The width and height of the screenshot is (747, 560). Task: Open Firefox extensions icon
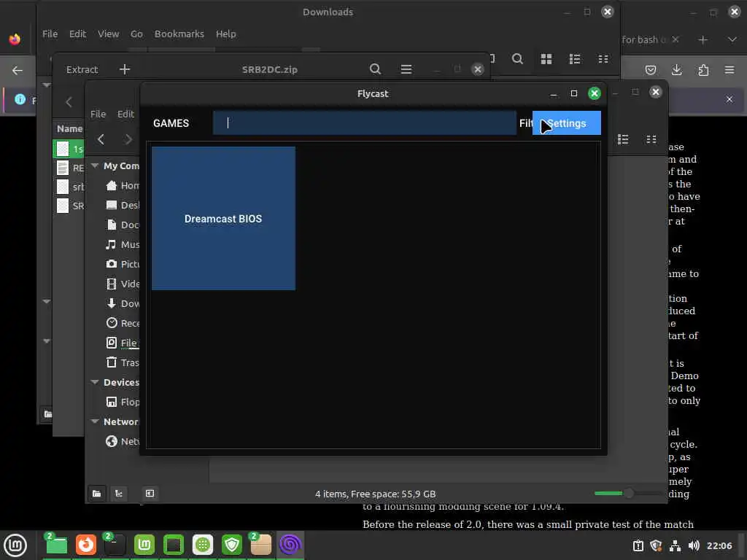pyautogui.click(x=703, y=71)
